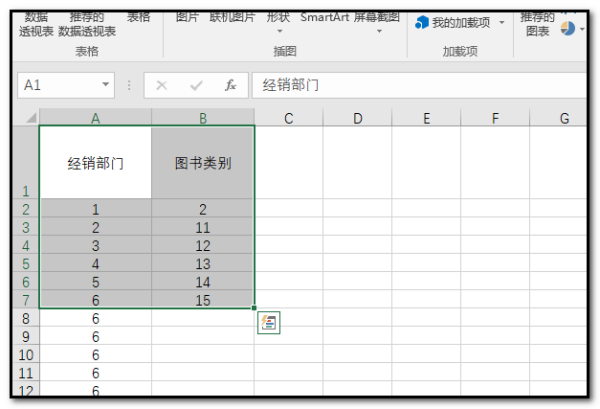The image size is (600, 409).
Task: Click the SmartArt button
Action: click(x=324, y=18)
